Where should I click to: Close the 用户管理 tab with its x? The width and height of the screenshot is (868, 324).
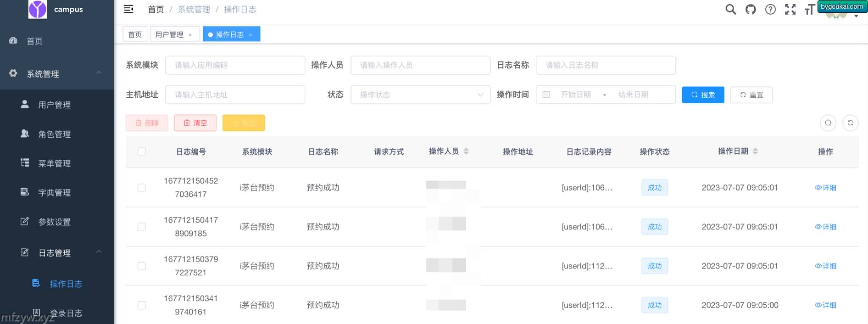click(x=190, y=35)
